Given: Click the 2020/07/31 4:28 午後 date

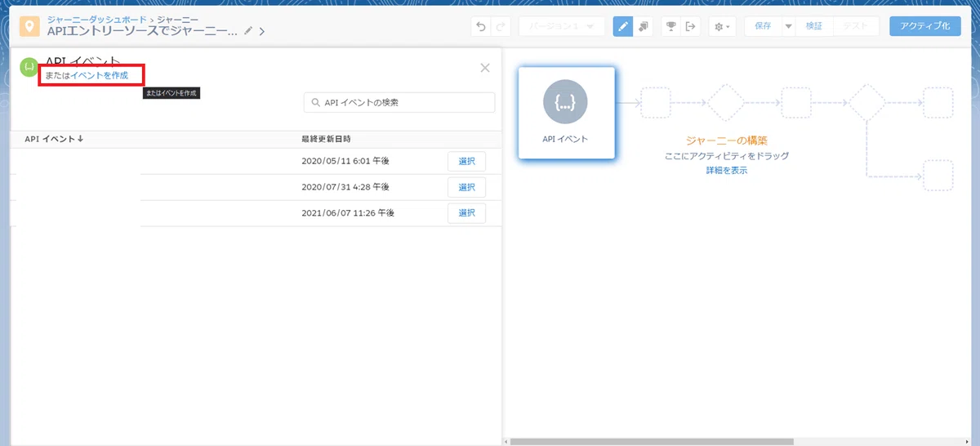Looking at the screenshot, I should [347, 187].
